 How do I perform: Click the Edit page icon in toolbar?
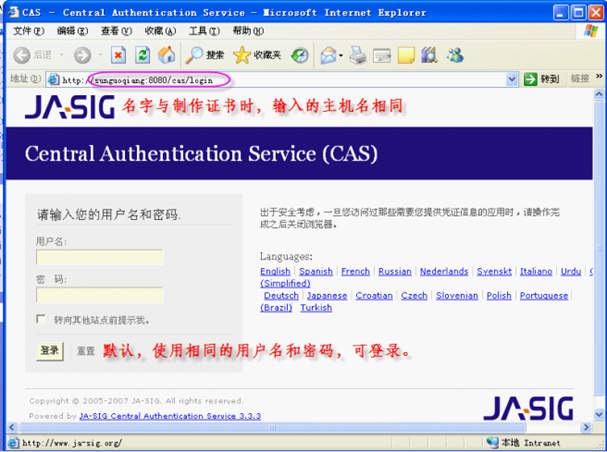[x=382, y=56]
